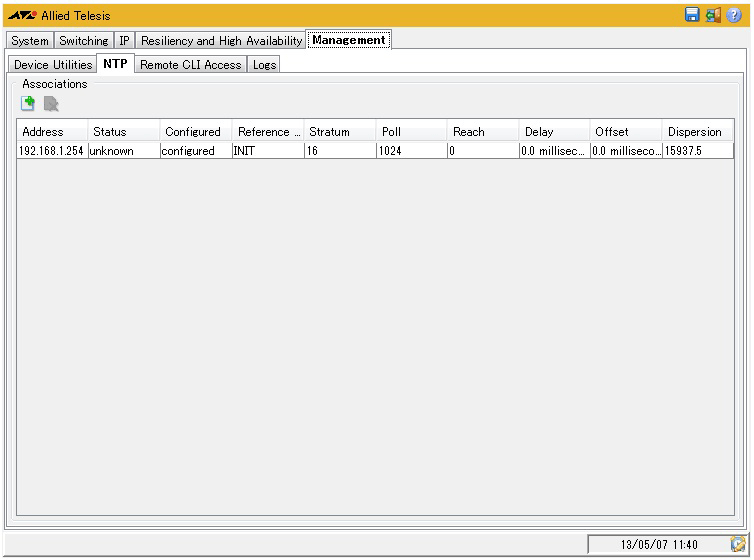The height and width of the screenshot is (560, 754).
Task: Open the System tab
Action: pyautogui.click(x=30, y=41)
